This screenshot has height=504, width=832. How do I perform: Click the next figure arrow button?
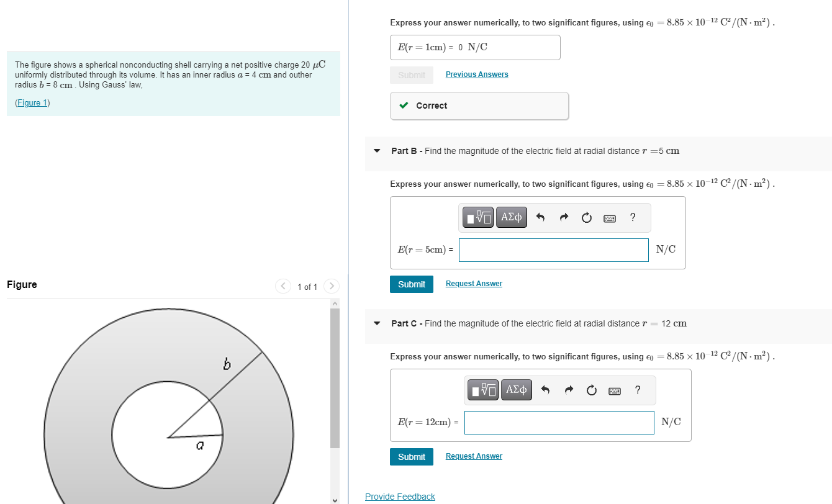[332, 286]
